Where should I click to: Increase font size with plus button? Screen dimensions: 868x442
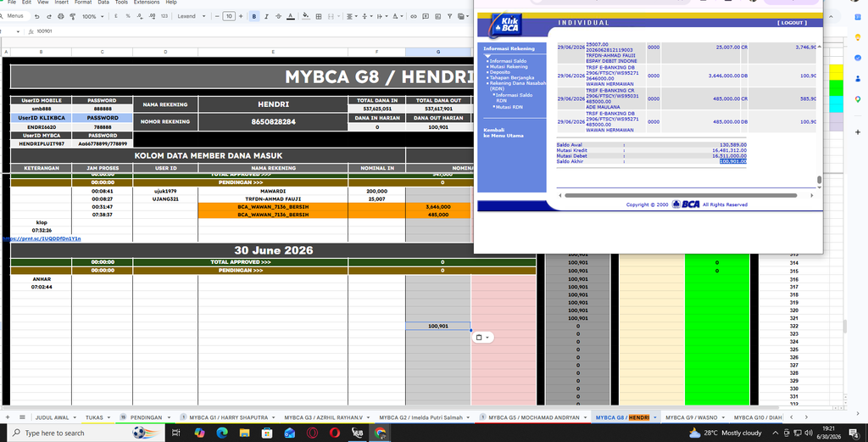[x=241, y=17]
